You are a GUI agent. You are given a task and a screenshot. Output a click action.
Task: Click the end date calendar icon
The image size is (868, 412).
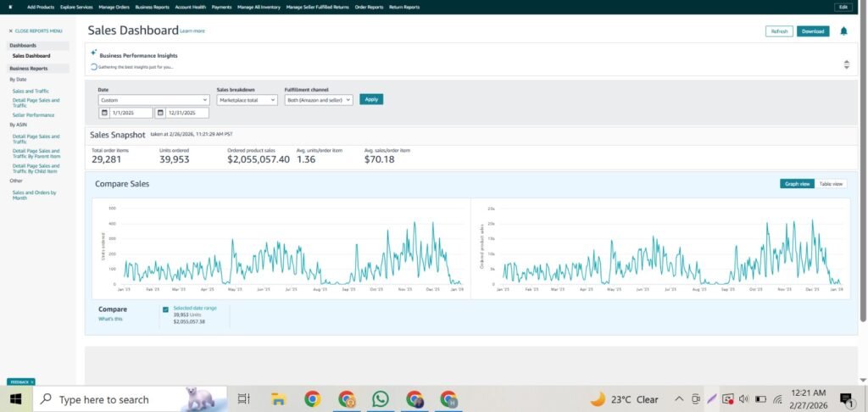[x=159, y=113]
